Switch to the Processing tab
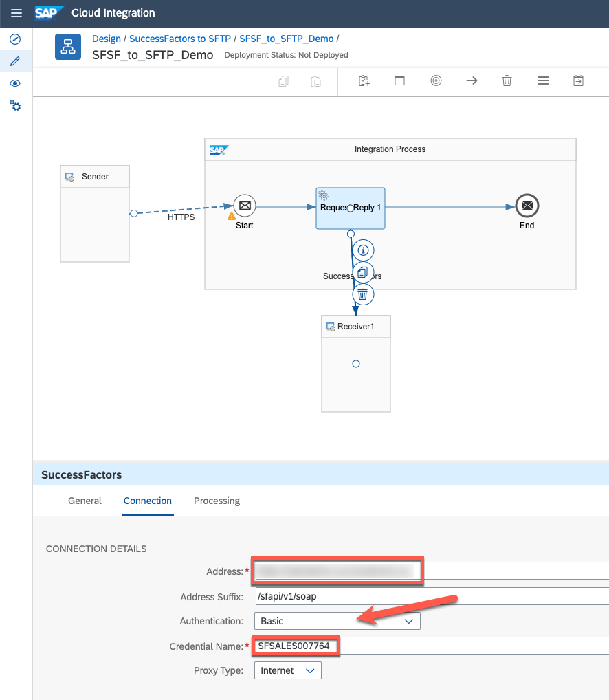 tap(217, 501)
